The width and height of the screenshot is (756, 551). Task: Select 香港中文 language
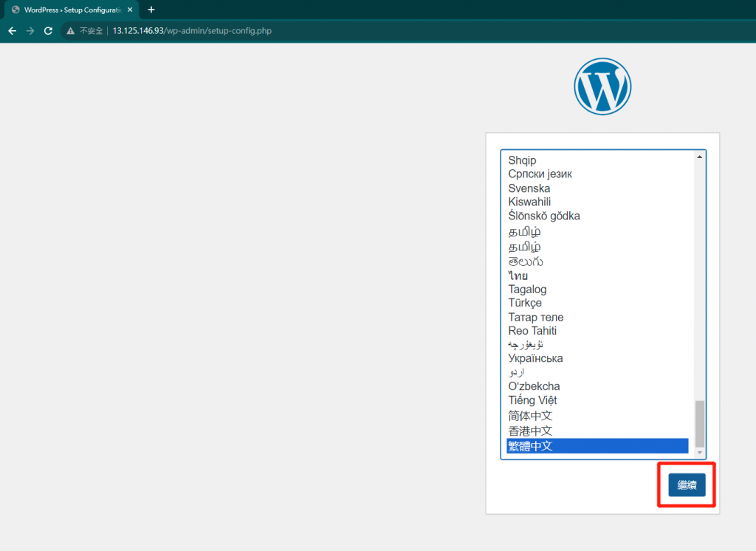point(597,431)
